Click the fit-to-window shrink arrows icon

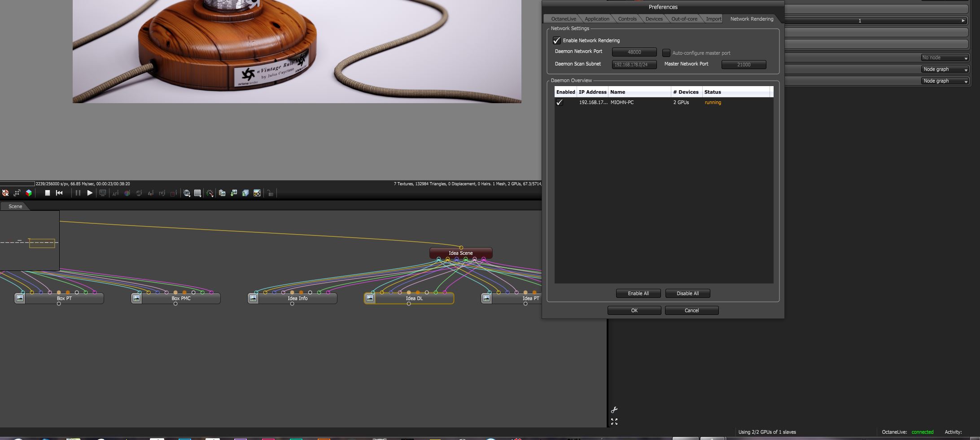[17, 193]
